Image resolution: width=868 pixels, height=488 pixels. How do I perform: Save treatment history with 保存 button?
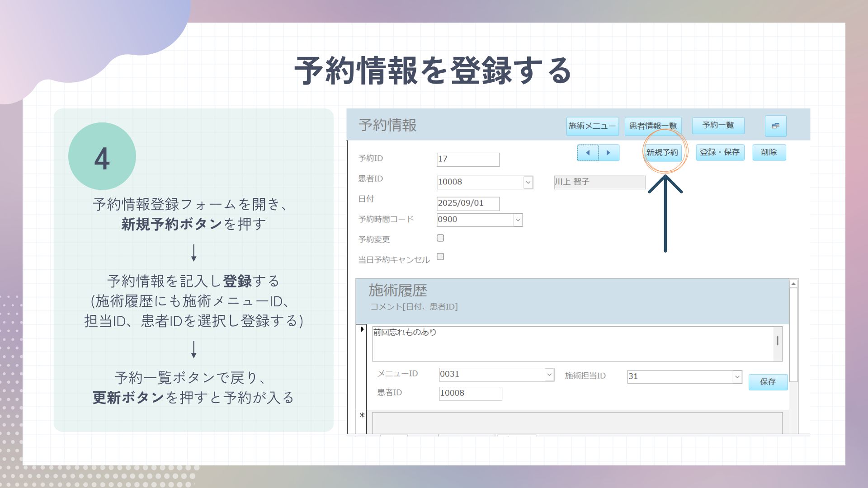click(768, 382)
